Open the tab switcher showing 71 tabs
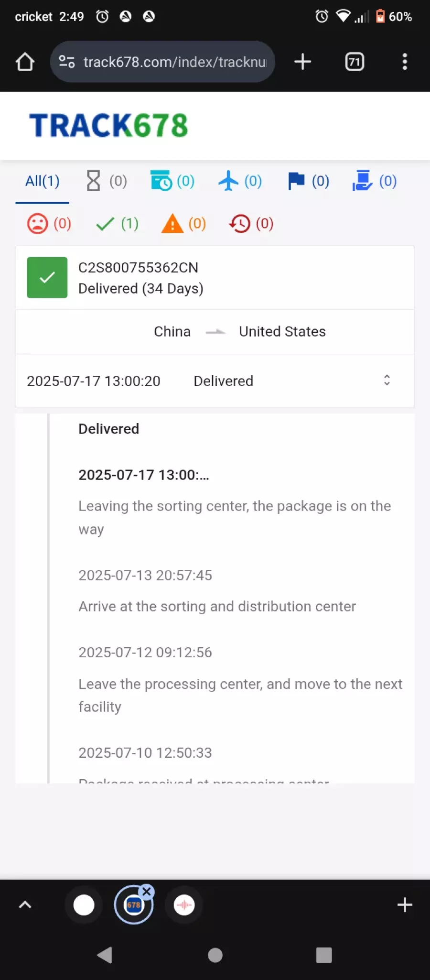Screen dimensions: 430x980 coord(355,62)
